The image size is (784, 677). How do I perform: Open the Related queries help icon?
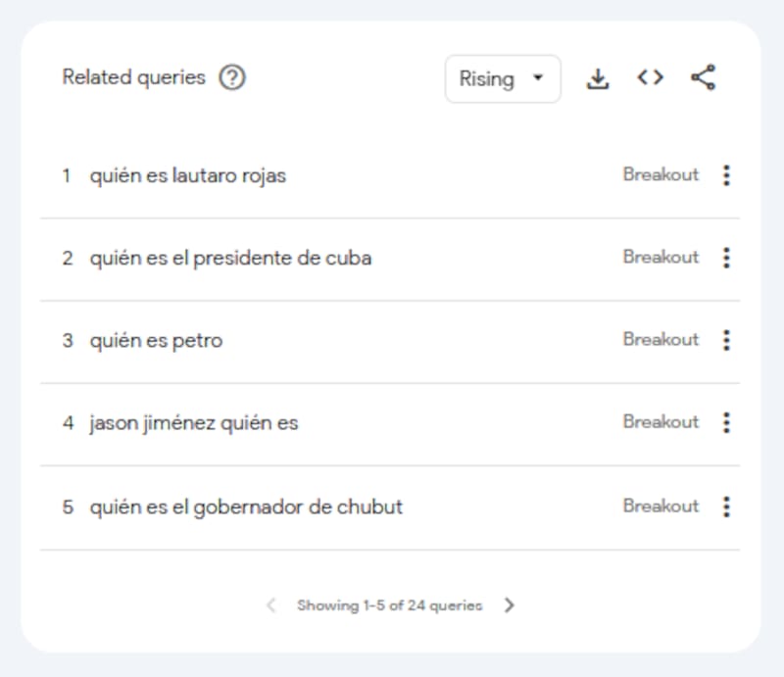(231, 78)
